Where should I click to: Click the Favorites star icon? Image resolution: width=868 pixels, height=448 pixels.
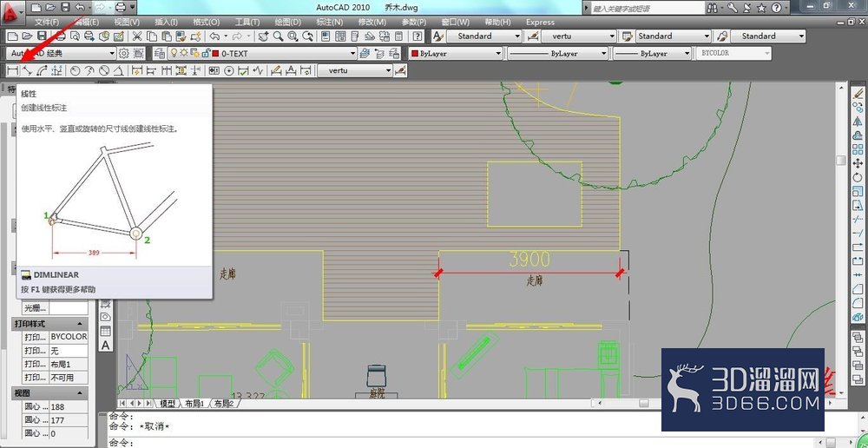point(761,8)
